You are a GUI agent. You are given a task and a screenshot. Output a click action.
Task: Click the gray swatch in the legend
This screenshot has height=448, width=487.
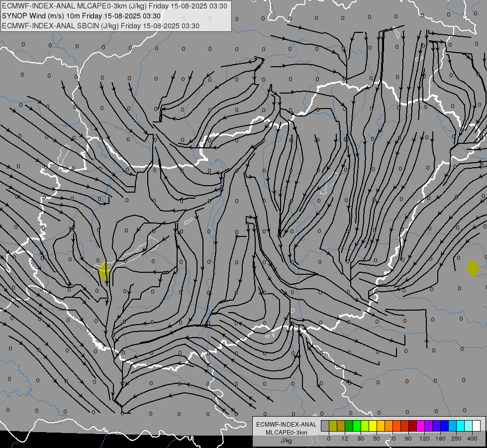coord(325,426)
